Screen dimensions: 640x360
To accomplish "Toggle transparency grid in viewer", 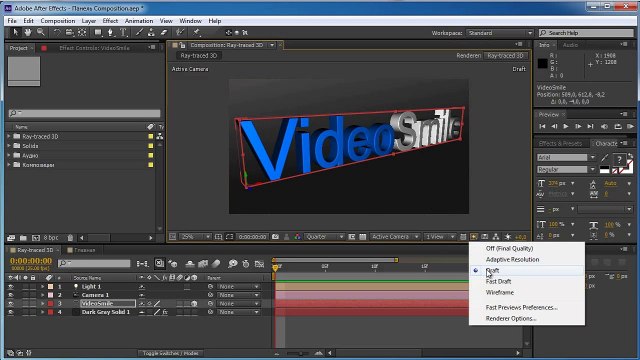I will click(362, 237).
